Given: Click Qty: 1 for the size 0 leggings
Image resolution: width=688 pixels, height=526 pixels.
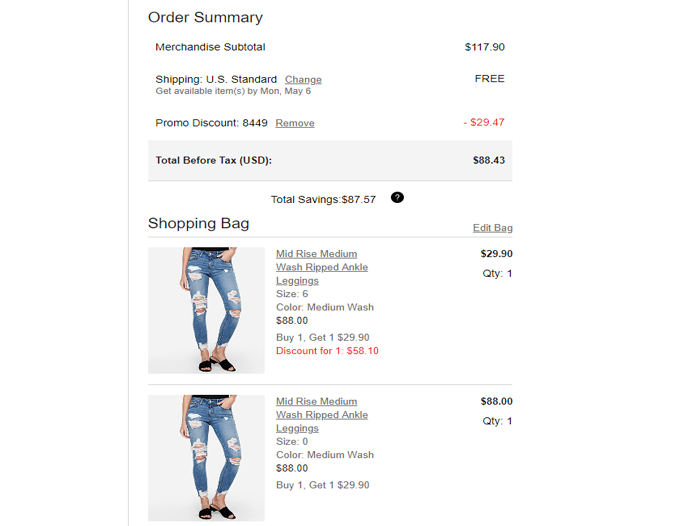Looking at the screenshot, I should (497, 421).
